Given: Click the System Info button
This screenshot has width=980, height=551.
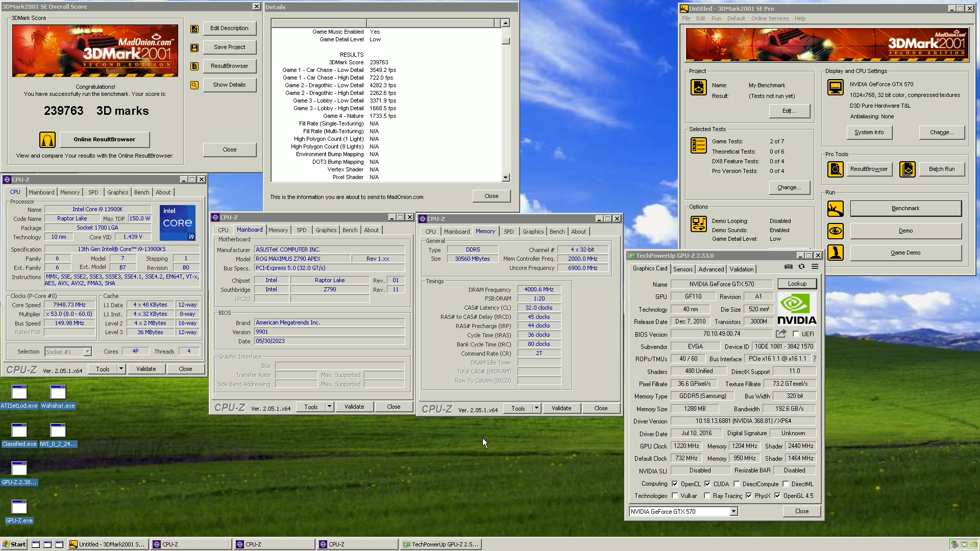Looking at the screenshot, I should coord(869,132).
